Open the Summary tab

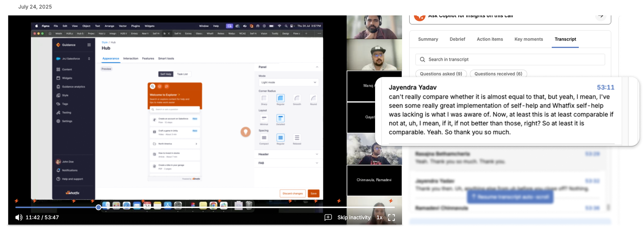(428, 39)
